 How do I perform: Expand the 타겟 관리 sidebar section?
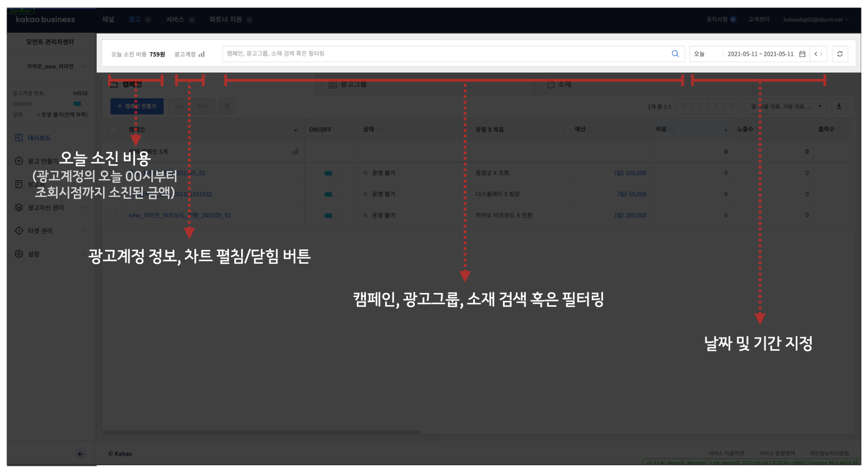(85, 231)
